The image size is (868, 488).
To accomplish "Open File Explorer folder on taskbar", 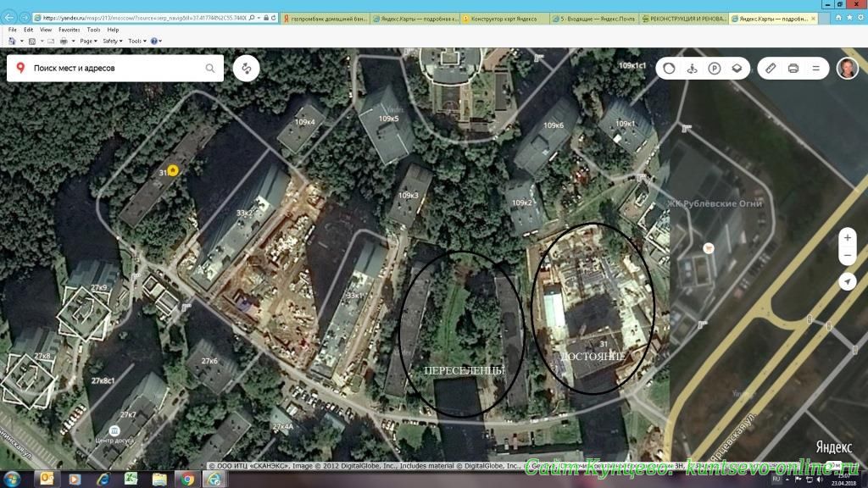I will (159, 480).
